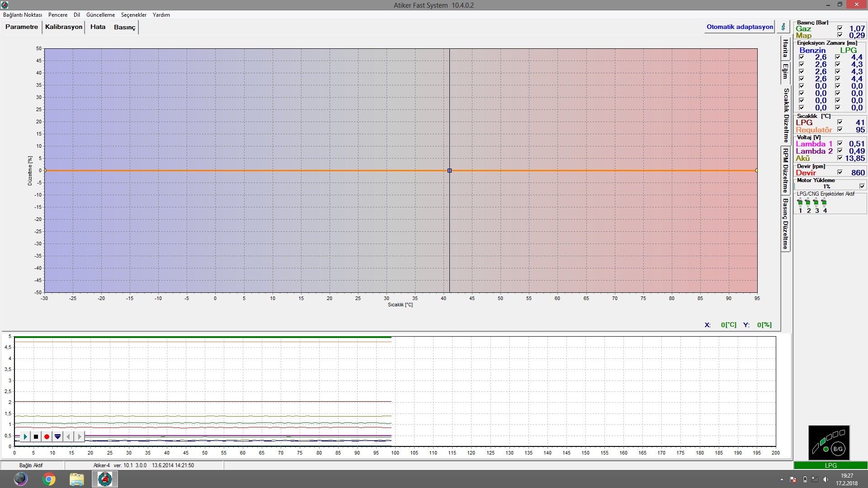868x488 pixels.
Task: Toggle the Map pressure checkbox
Action: [x=840, y=35]
